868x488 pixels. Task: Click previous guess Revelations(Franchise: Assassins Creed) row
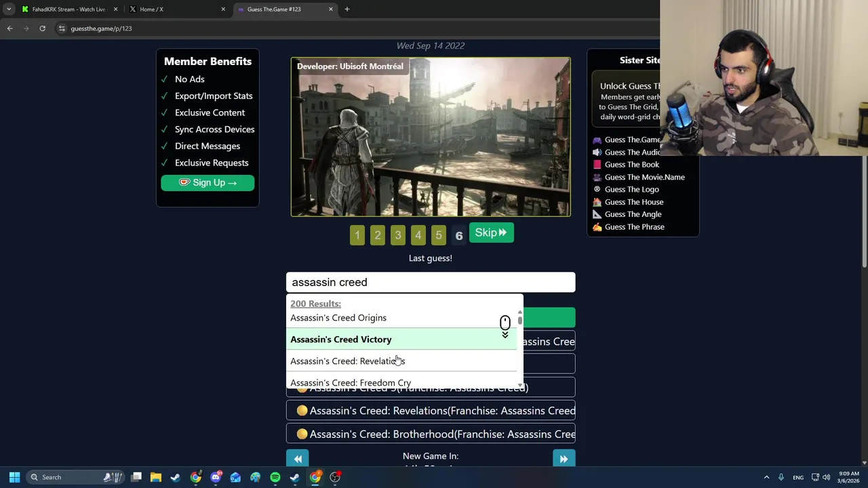tap(431, 411)
